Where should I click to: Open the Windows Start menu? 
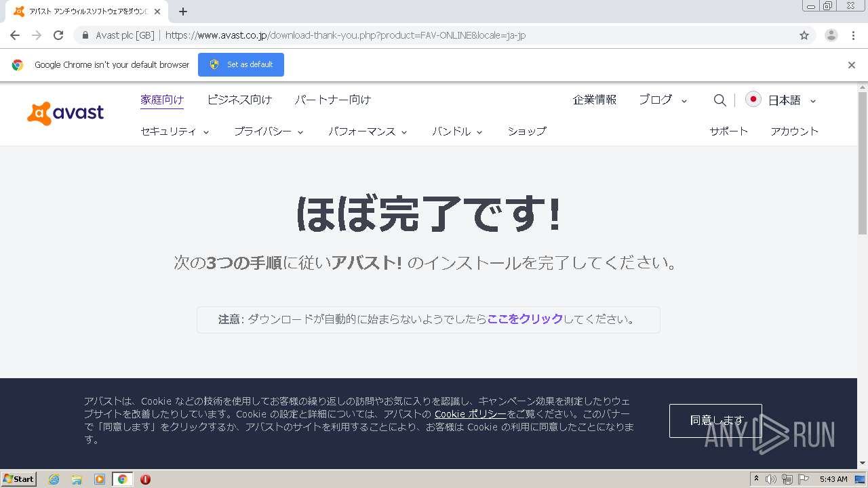tap(18, 479)
